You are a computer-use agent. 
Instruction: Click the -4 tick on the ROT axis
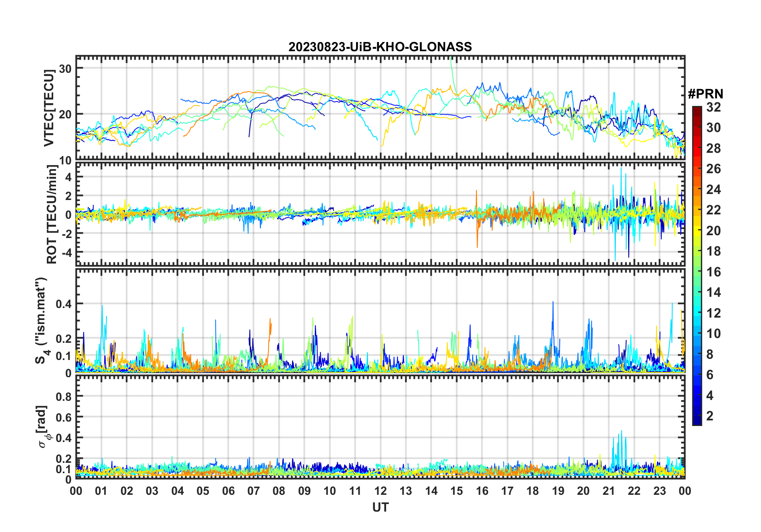pyautogui.click(x=66, y=252)
